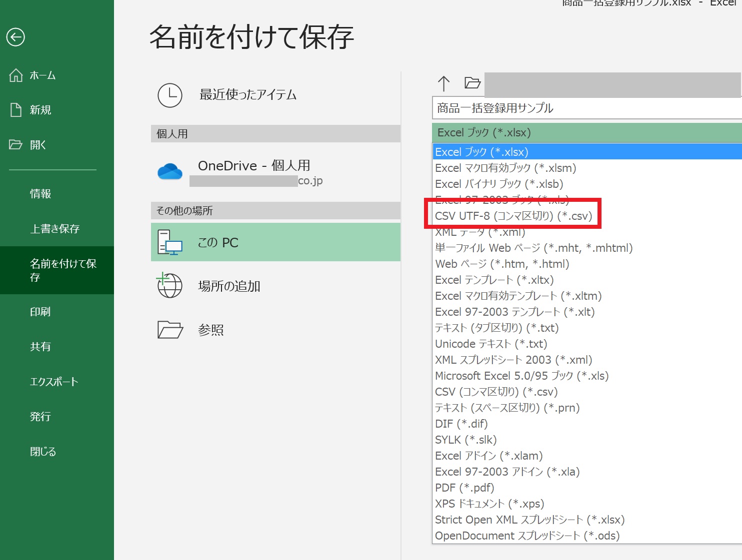Click the up arrow folder navigation icon
The height and width of the screenshot is (560, 742).
tap(443, 83)
